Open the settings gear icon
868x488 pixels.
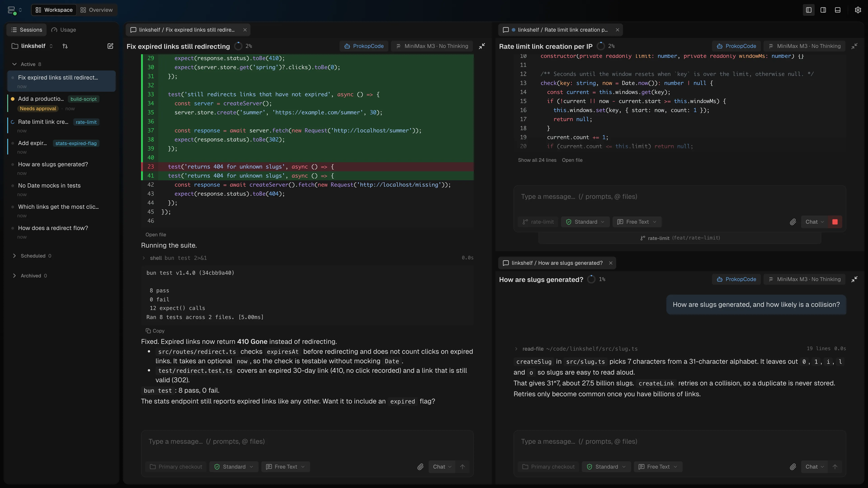[858, 10]
